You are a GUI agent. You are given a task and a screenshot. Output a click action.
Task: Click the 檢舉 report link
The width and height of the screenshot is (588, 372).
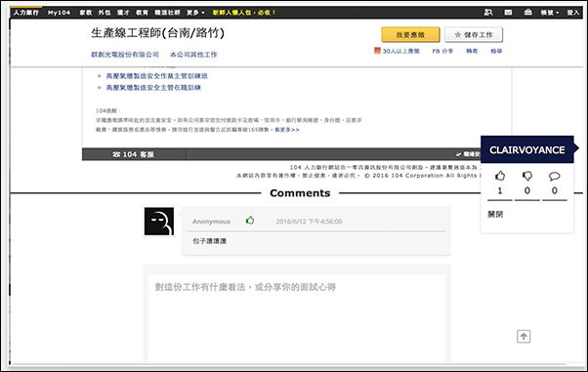click(x=496, y=51)
